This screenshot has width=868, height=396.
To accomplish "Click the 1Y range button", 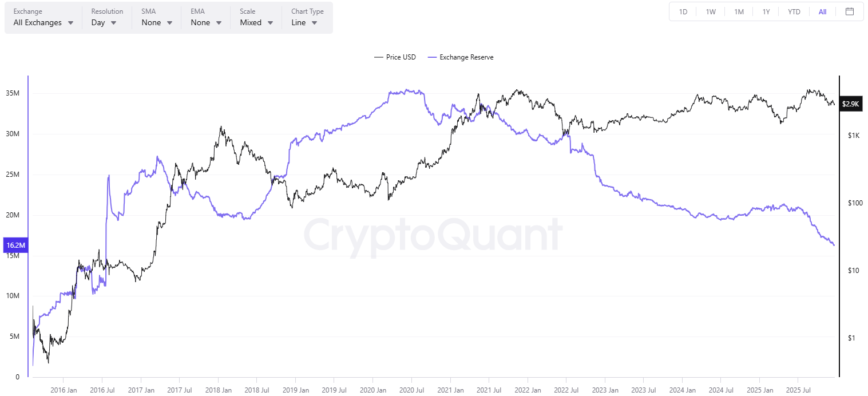I will point(766,11).
